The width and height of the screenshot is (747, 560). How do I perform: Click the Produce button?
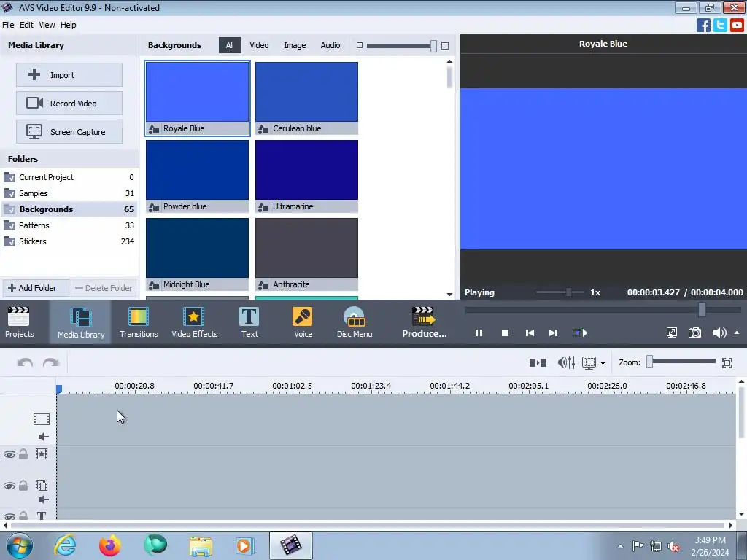(424, 322)
